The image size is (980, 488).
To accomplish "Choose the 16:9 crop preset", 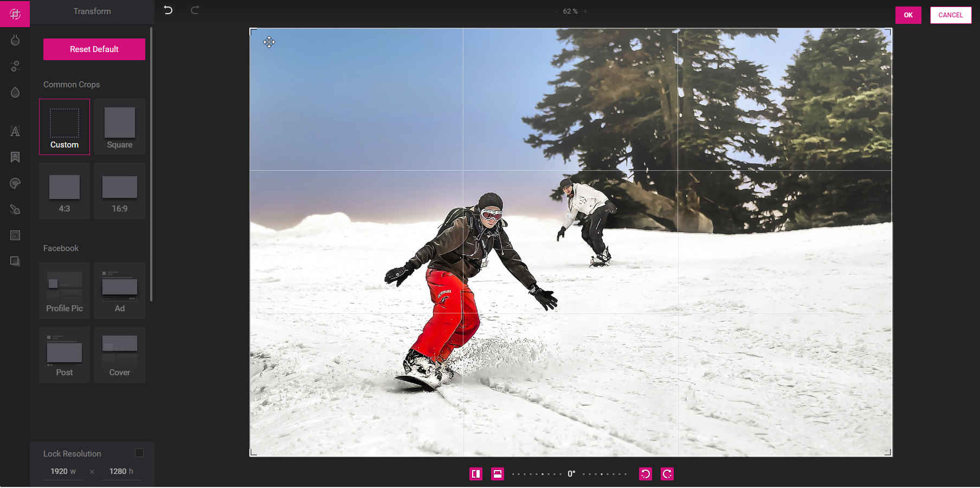I will 120,191.
